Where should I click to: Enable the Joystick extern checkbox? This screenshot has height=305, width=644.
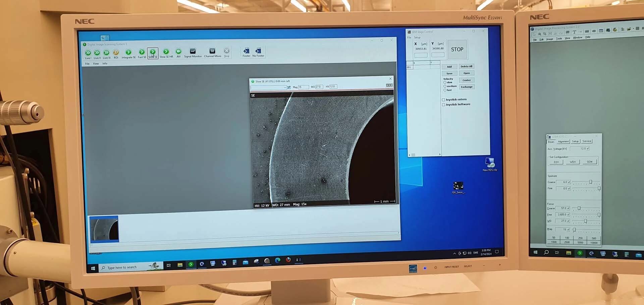pos(443,100)
